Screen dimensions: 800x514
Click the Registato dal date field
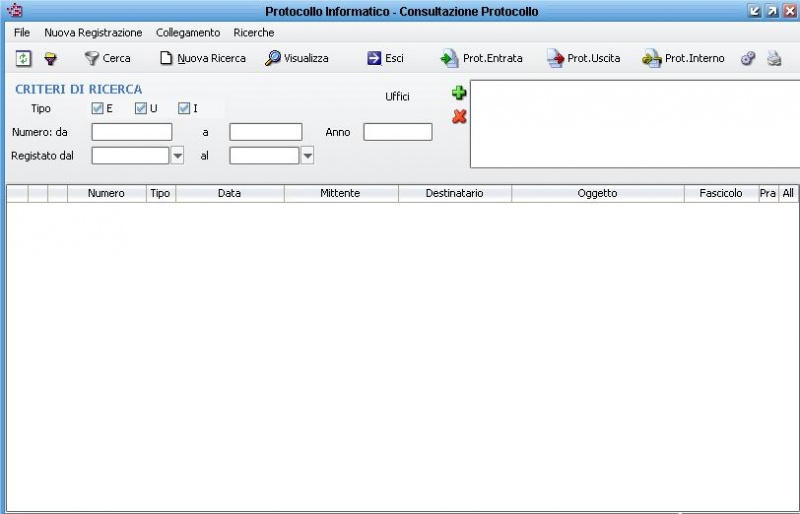pos(130,156)
